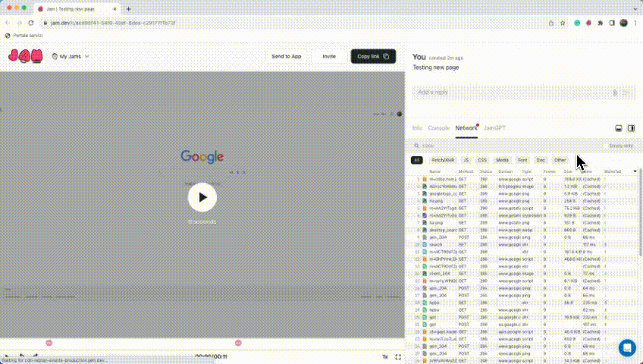Screen dimensions: 643x364
Task: Enter fullscreen on the video player
Action: click(x=398, y=356)
